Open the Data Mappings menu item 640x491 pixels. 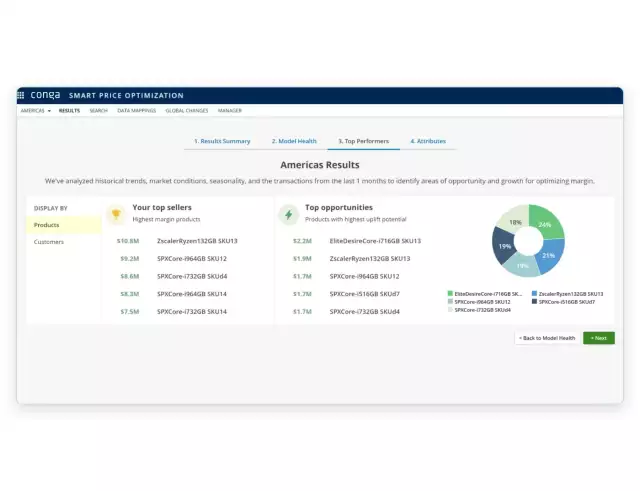[137, 111]
